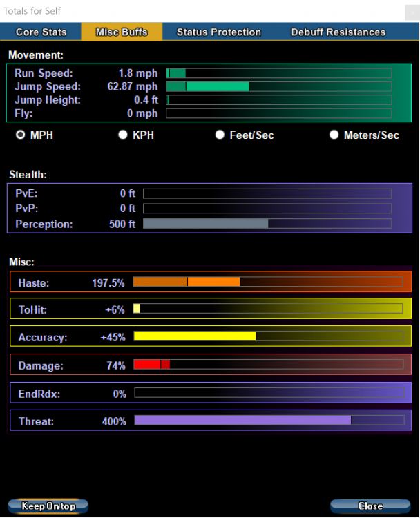Select Feet/Sec speed unit option
The image size is (420, 518).
click(220, 135)
